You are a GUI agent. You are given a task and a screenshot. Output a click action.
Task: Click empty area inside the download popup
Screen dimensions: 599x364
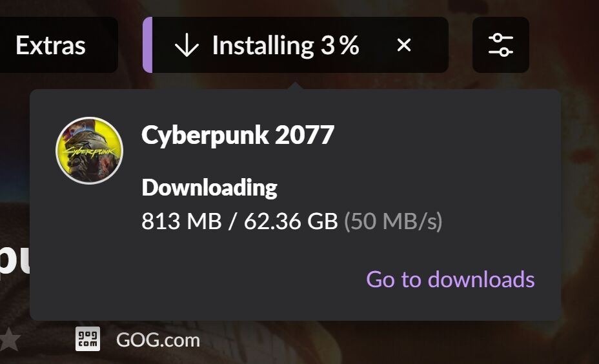tap(440, 153)
